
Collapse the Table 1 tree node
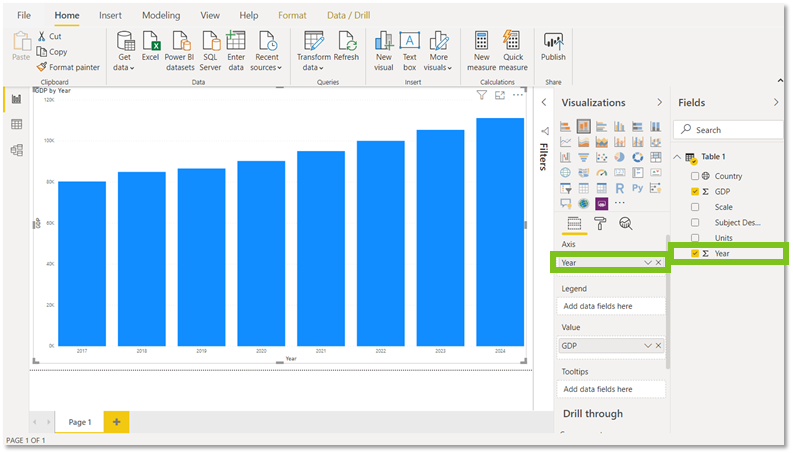click(x=677, y=157)
